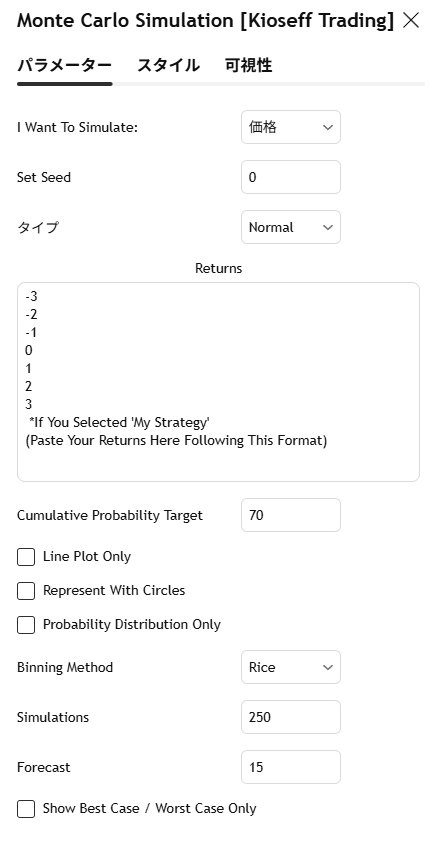Image resolution: width=440 pixels, height=862 pixels.
Task: Close the Monte Carlo Simulation dialog
Action: (411, 21)
